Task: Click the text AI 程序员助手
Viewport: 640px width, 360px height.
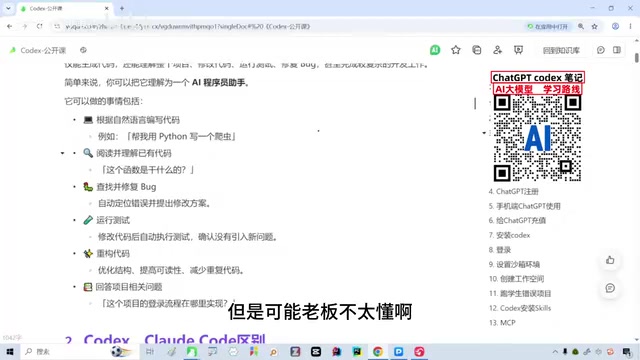Action: point(218,82)
